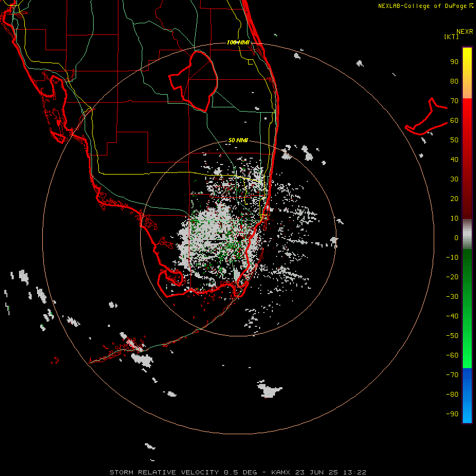
Task: Click the NEXLAB-College of DuPage title text
Action: [x=425, y=6]
